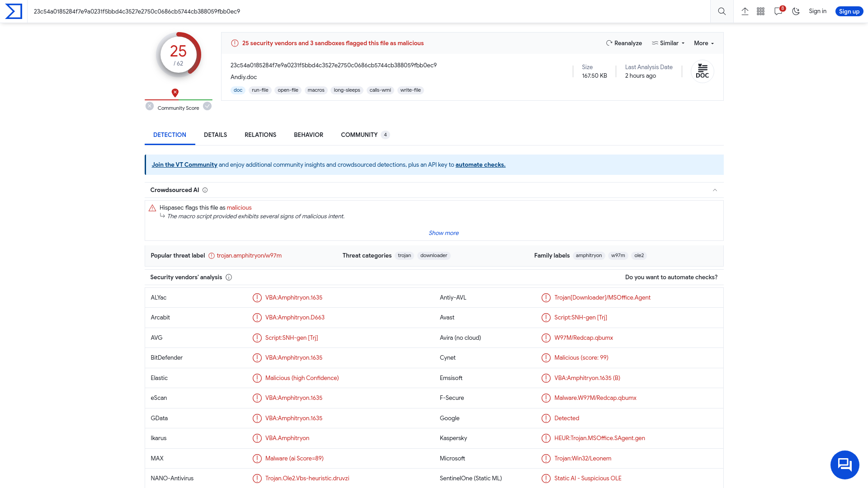The image size is (868, 488).
Task: Click the Sign up button
Action: [x=849, y=11]
